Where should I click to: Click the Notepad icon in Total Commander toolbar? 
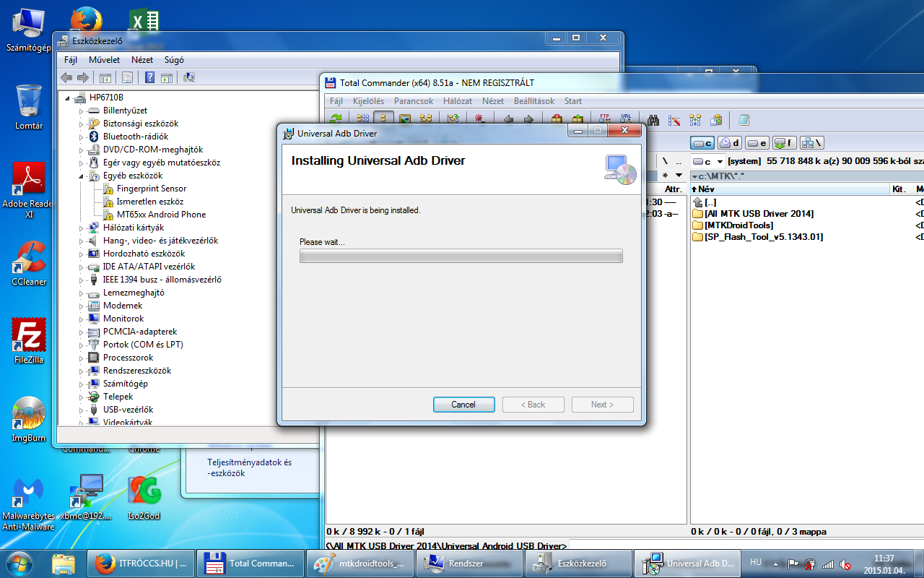743,120
